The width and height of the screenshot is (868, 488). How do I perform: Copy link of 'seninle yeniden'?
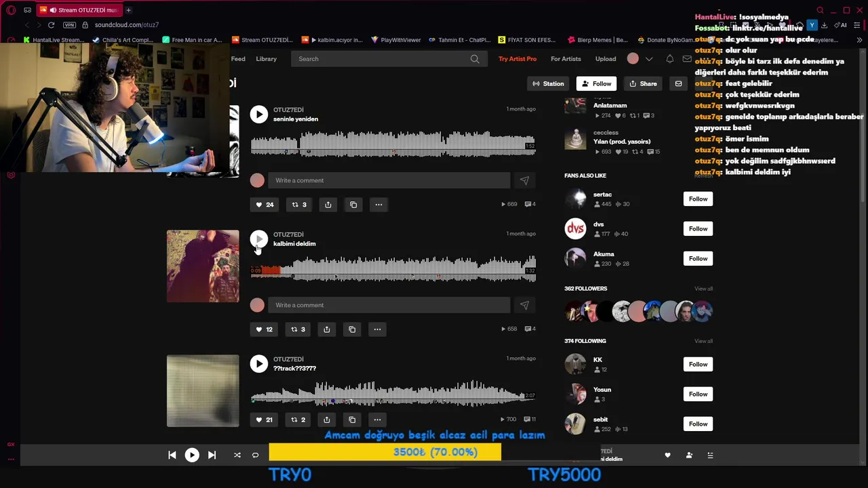pos(353,205)
